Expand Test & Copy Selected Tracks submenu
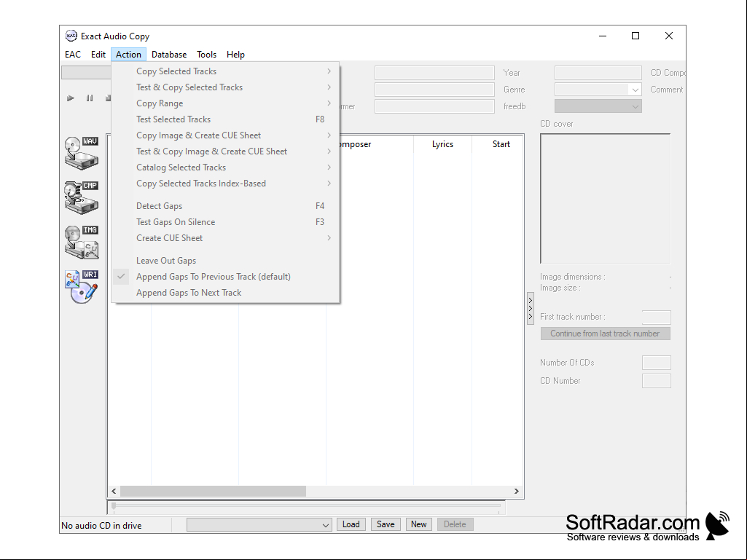747x560 pixels. pyautogui.click(x=225, y=87)
